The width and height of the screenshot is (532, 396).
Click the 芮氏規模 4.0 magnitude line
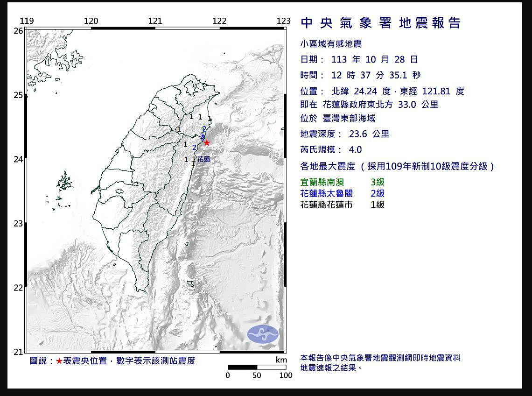[x=331, y=150]
